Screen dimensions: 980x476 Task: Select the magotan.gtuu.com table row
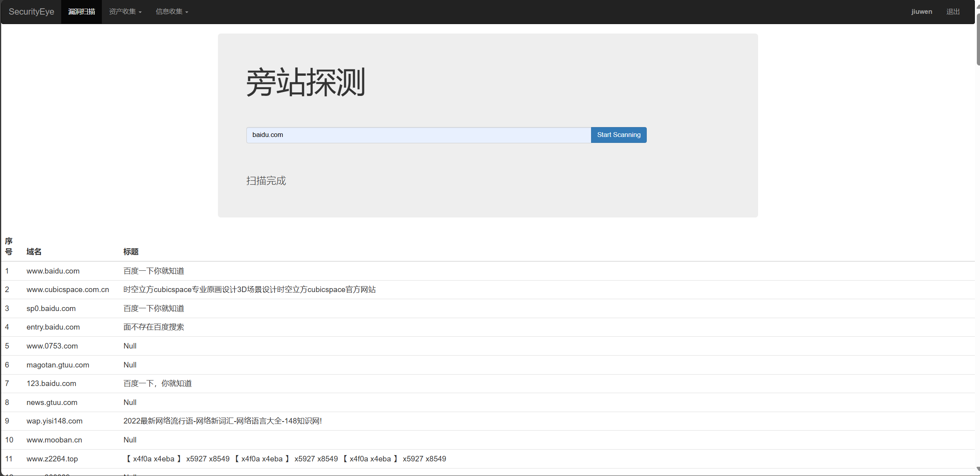click(x=58, y=365)
